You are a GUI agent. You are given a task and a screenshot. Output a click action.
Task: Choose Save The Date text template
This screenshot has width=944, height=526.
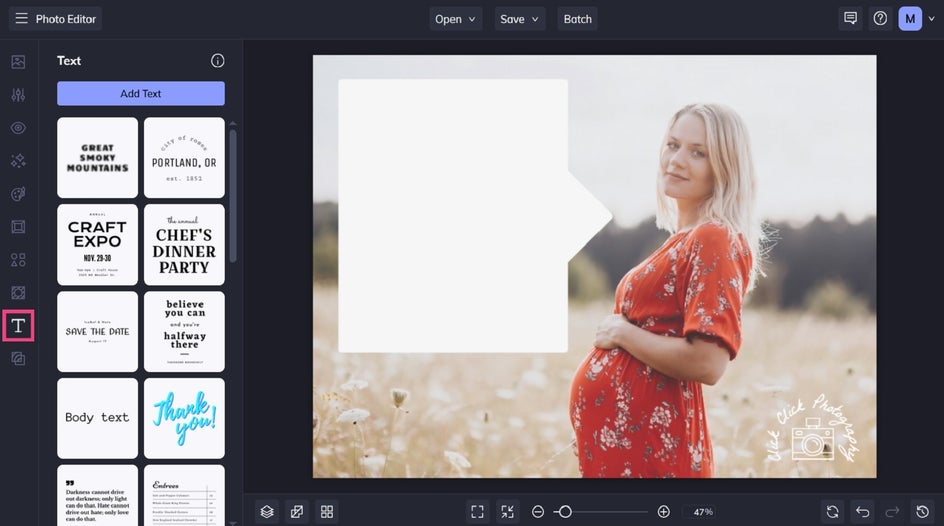pos(98,332)
